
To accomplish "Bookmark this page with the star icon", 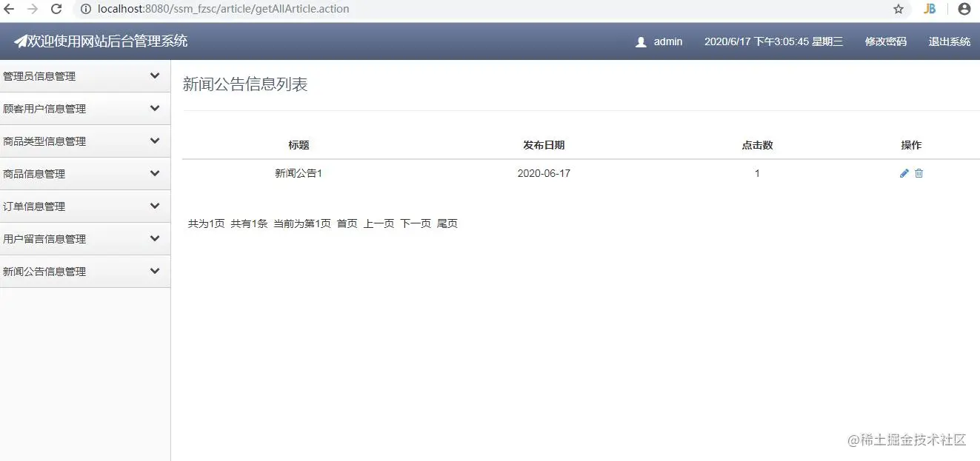I will [899, 9].
